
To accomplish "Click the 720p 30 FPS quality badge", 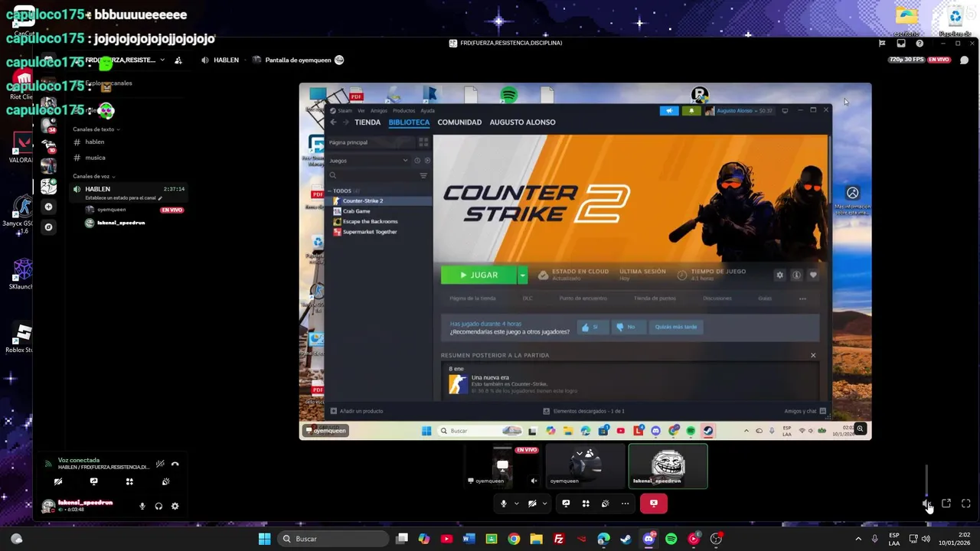I will click(906, 60).
